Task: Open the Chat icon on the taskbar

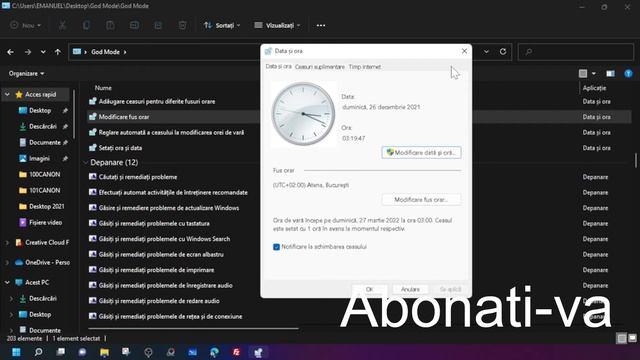Action: tap(82, 352)
